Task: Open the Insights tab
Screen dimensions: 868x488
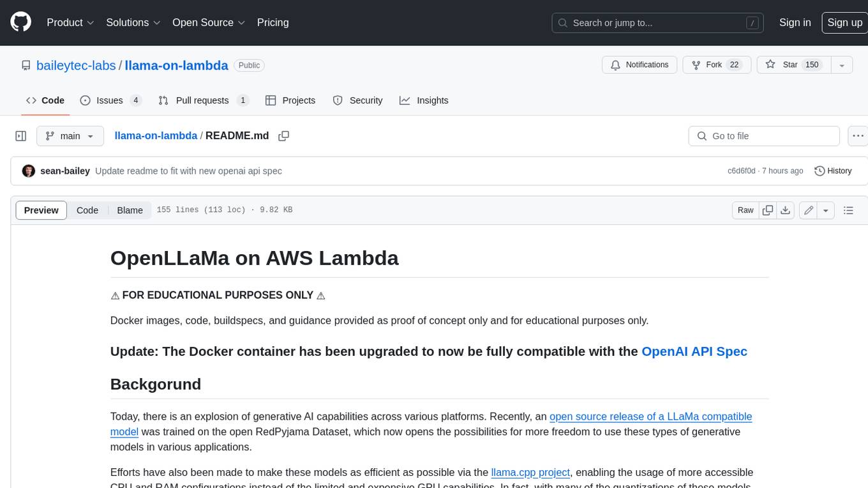Action: pos(424,100)
